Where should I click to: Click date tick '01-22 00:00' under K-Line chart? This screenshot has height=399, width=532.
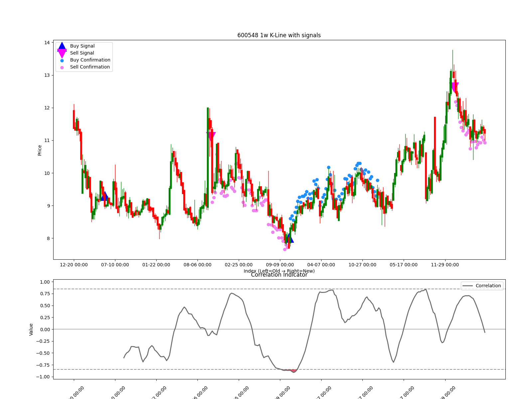click(x=156, y=265)
